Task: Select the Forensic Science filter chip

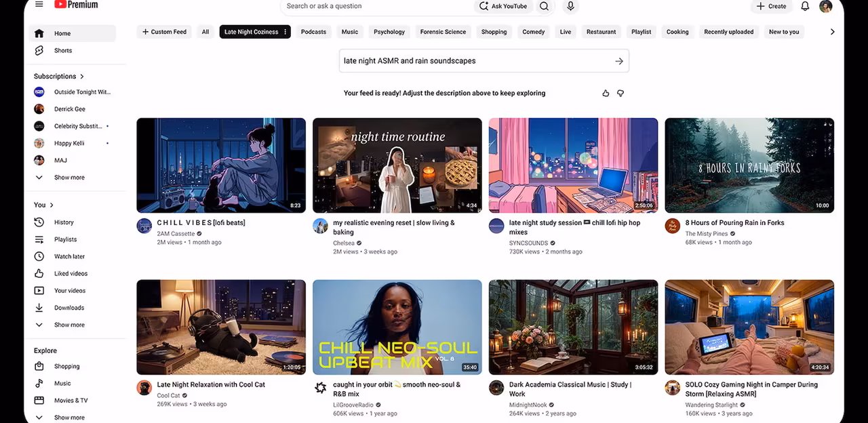Action: point(443,32)
